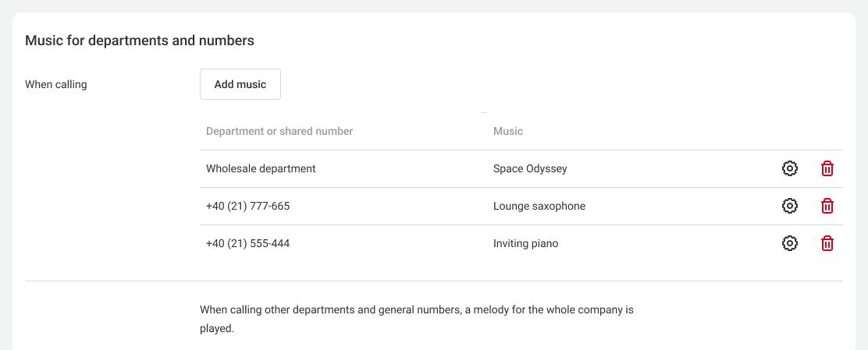Delete the Wholesale department music entry
The width and height of the screenshot is (868, 350).
827,168
